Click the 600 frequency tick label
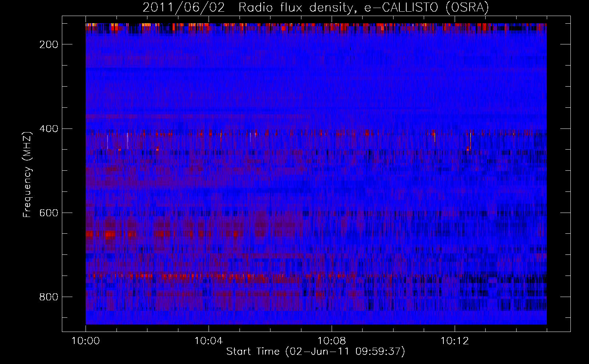 click(49, 213)
